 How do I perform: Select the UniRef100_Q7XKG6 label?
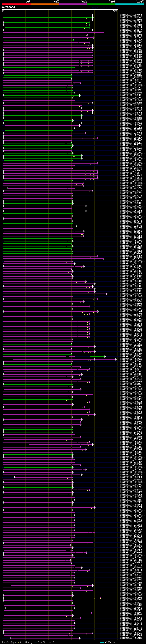(x=131, y=432)
